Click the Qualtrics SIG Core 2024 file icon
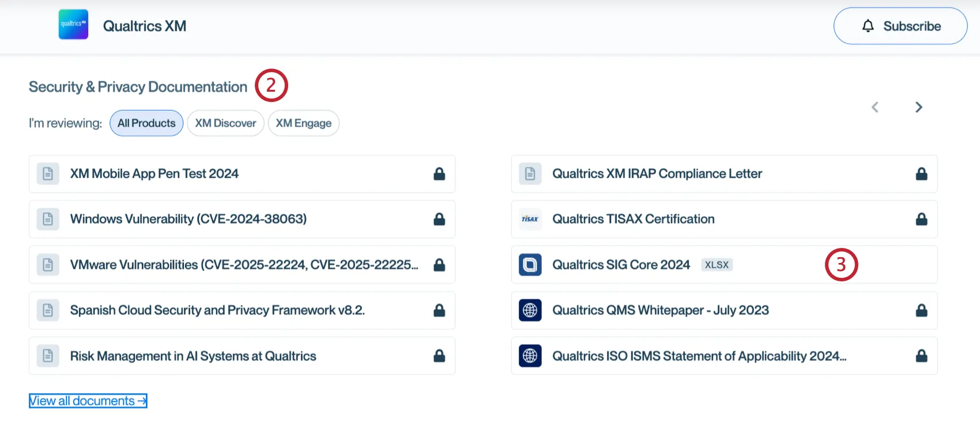 530,265
